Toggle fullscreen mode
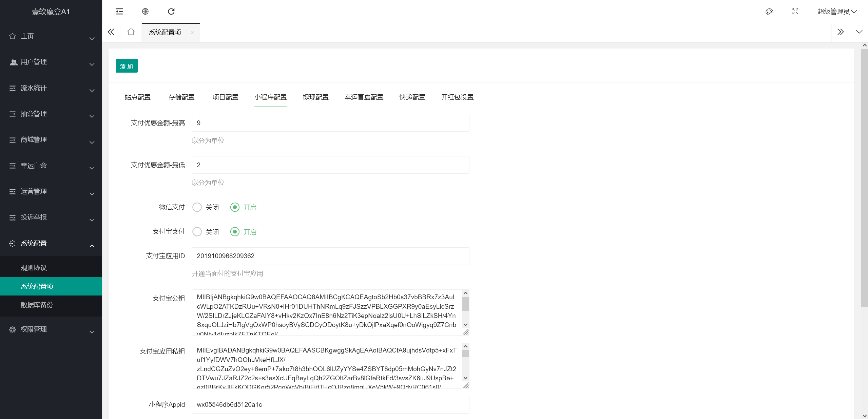868x419 pixels. coord(795,11)
